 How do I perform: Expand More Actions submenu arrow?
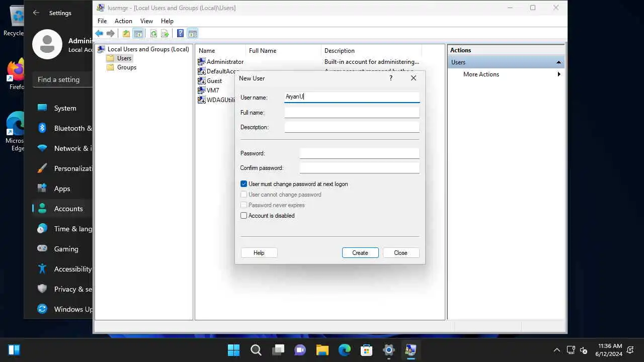(x=558, y=74)
